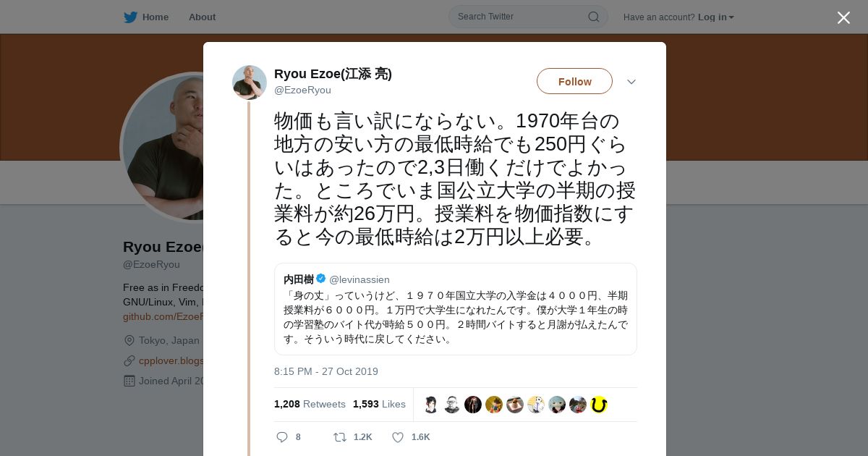Click the search magnifier icon

593,17
